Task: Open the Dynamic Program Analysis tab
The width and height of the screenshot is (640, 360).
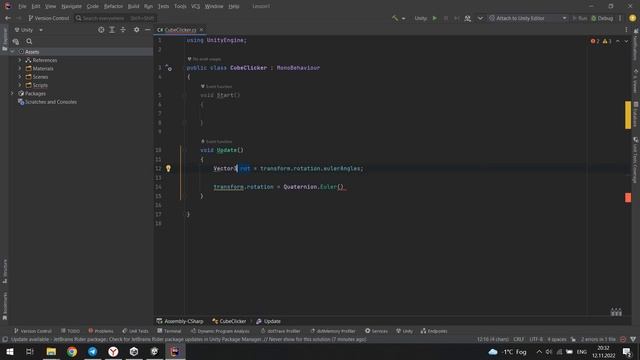Action: coord(220,331)
